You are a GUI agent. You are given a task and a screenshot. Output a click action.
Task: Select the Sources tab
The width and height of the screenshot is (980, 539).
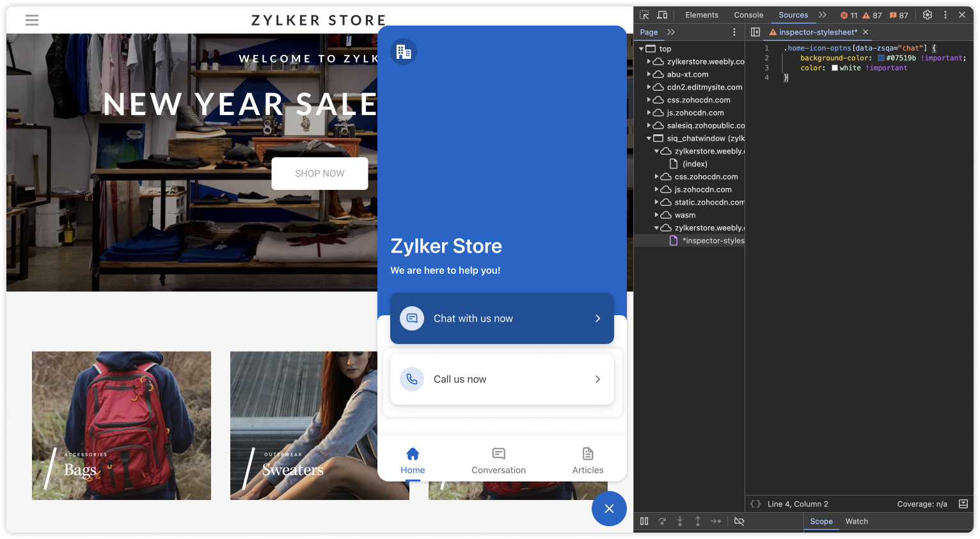coord(793,15)
